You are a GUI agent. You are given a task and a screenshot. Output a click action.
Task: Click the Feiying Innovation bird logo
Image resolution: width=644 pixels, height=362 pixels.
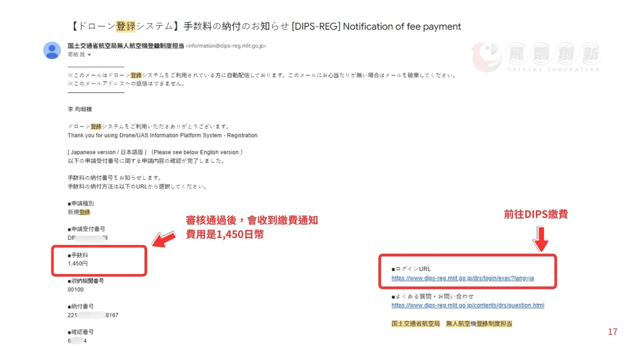[487, 57]
